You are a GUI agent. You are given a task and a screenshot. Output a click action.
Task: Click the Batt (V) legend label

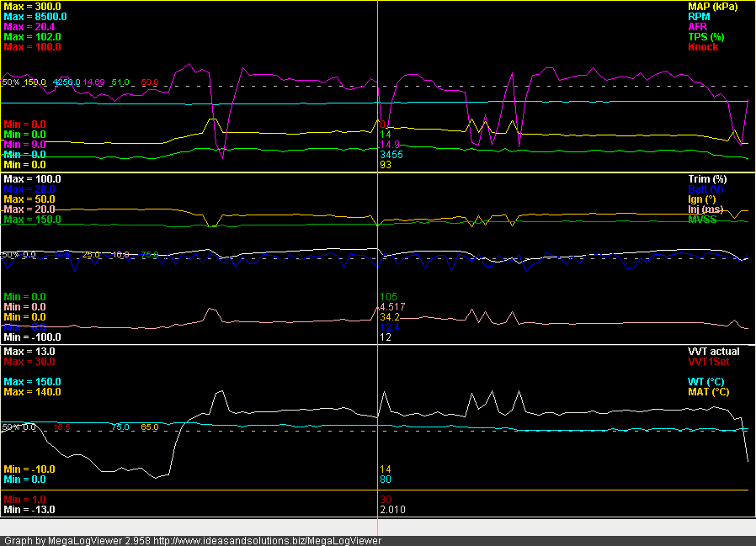click(707, 189)
